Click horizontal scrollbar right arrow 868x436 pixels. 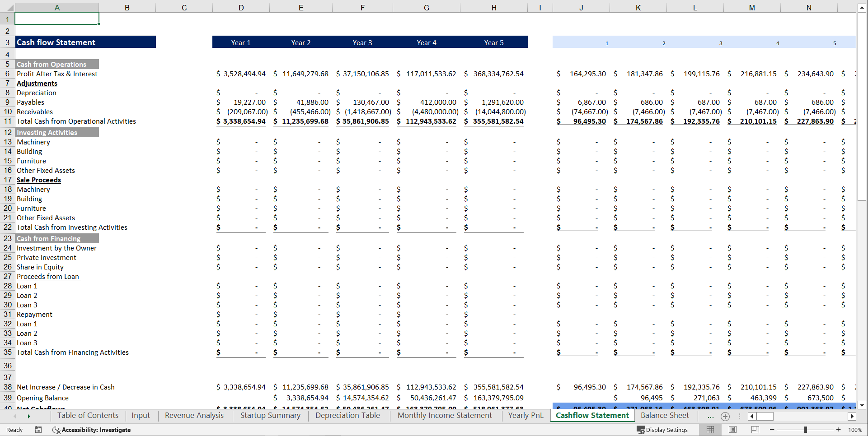[x=852, y=416]
